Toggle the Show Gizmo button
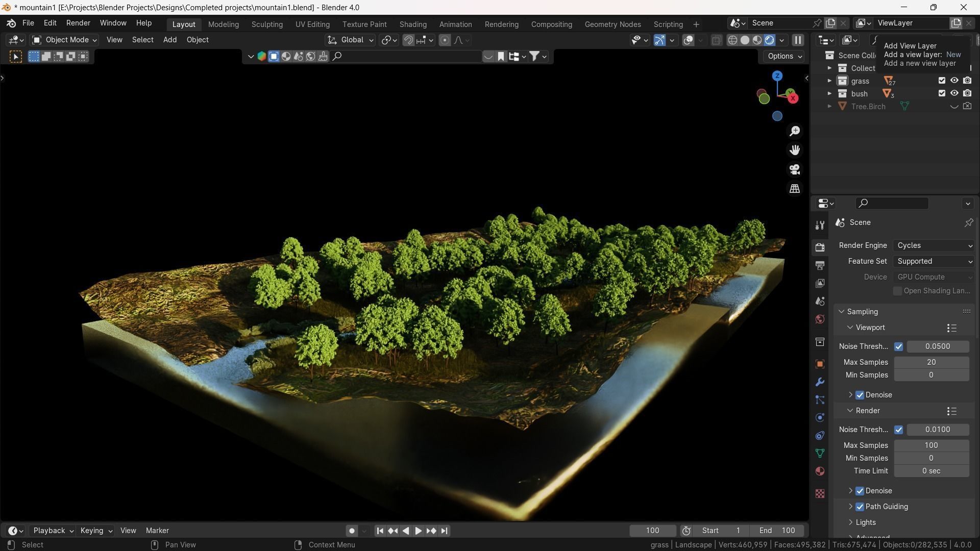The image size is (980, 551). tap(659, 40)
